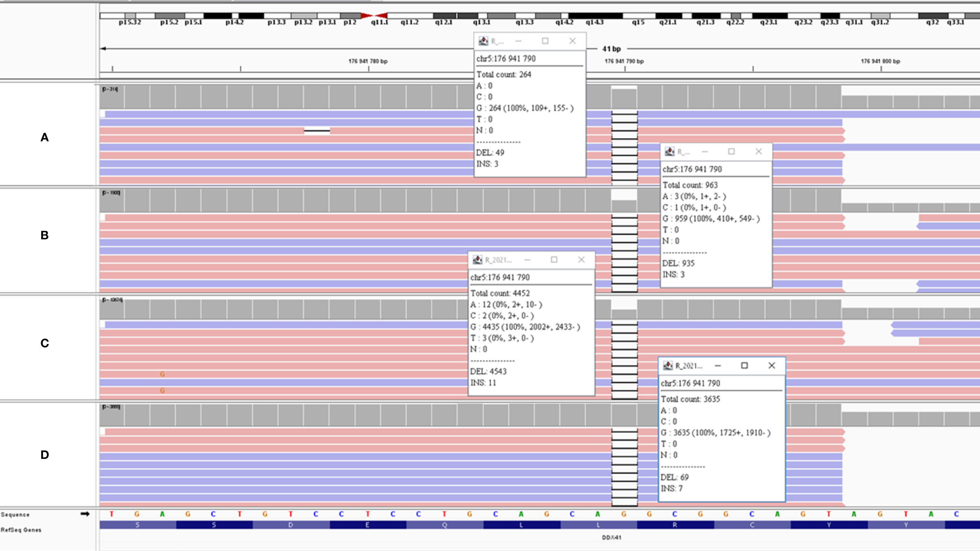Close the popup showing Total count: 264
Screen dimensions: 980x551
point(572,41)
